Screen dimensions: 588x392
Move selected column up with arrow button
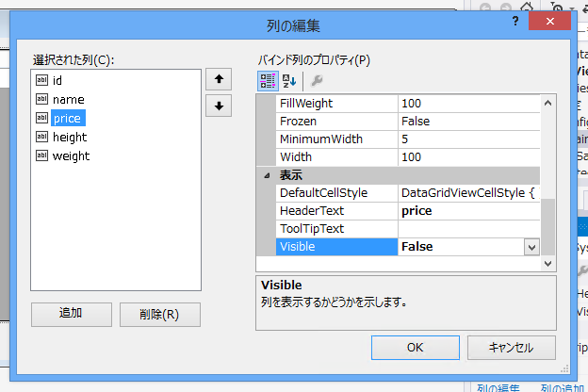click(219, 79)
